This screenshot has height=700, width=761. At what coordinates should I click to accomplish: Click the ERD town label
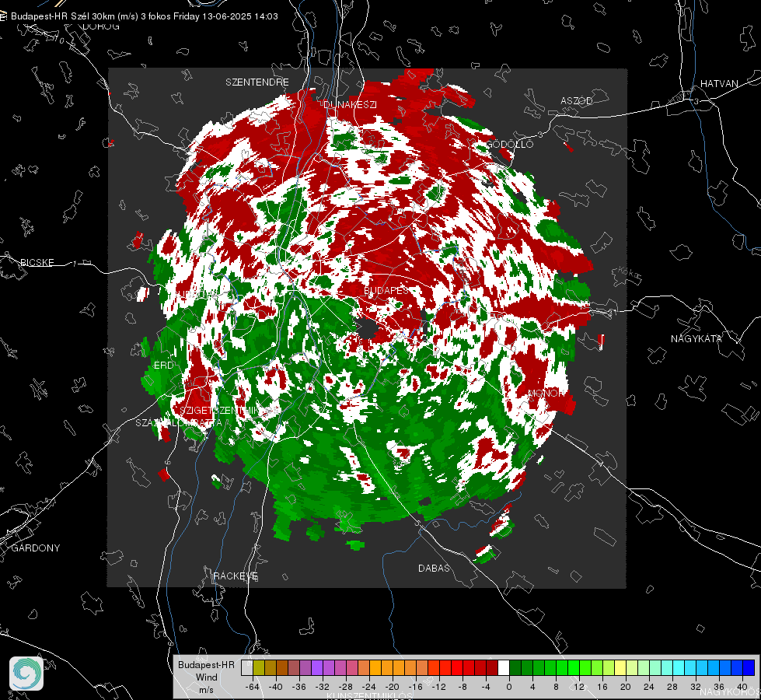[x=163, y=366]
